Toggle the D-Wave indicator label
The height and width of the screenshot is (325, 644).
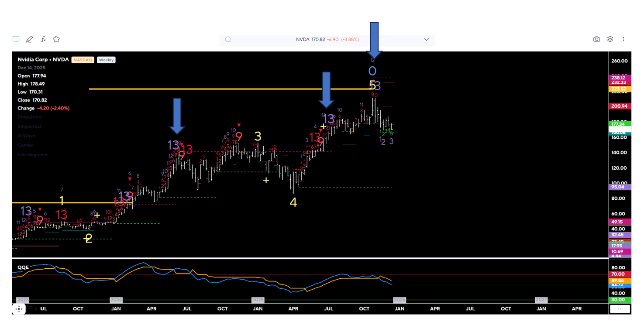tap(26, 136)
